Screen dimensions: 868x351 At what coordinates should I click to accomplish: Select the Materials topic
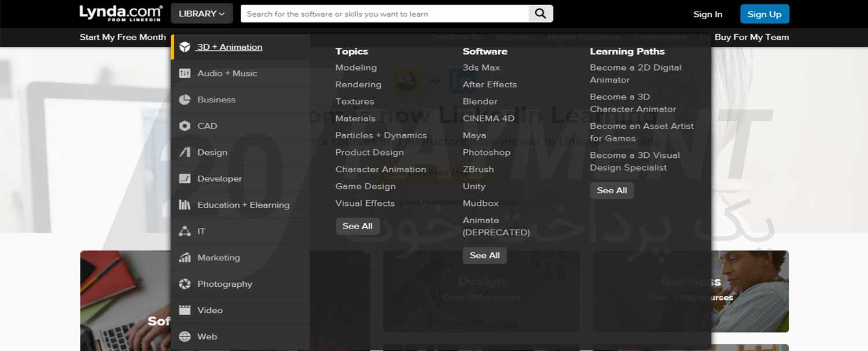coord(355,119)
